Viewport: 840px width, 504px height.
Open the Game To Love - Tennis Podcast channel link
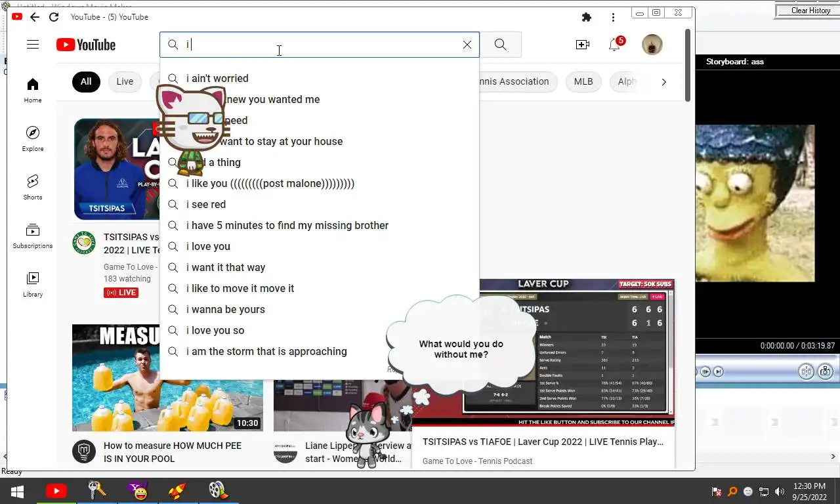(x=477, y=461)
